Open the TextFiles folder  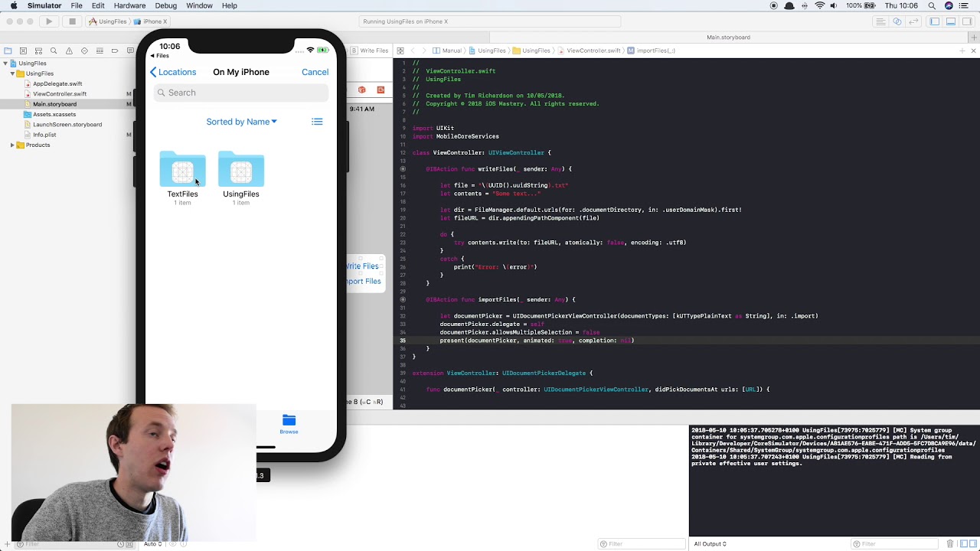pyautogui.click(x=182, y=178)
